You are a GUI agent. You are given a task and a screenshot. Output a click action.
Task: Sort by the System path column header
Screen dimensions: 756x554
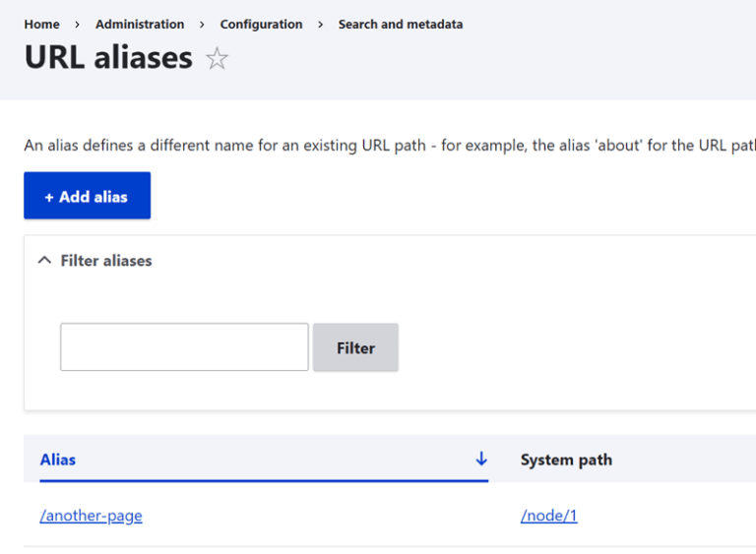566,460
